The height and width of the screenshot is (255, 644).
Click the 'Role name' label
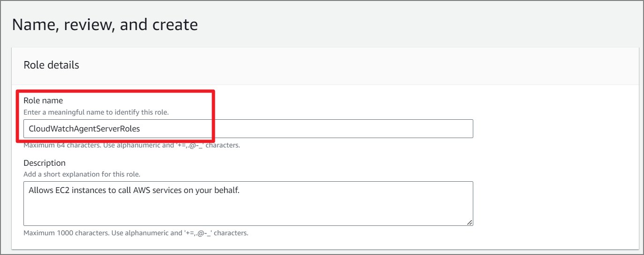point(43,100)
